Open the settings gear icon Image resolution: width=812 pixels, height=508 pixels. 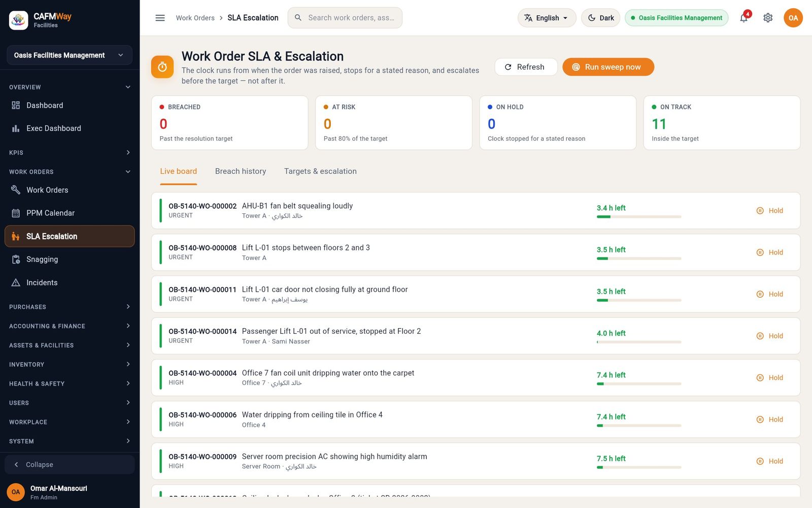(x=768, y=18)
